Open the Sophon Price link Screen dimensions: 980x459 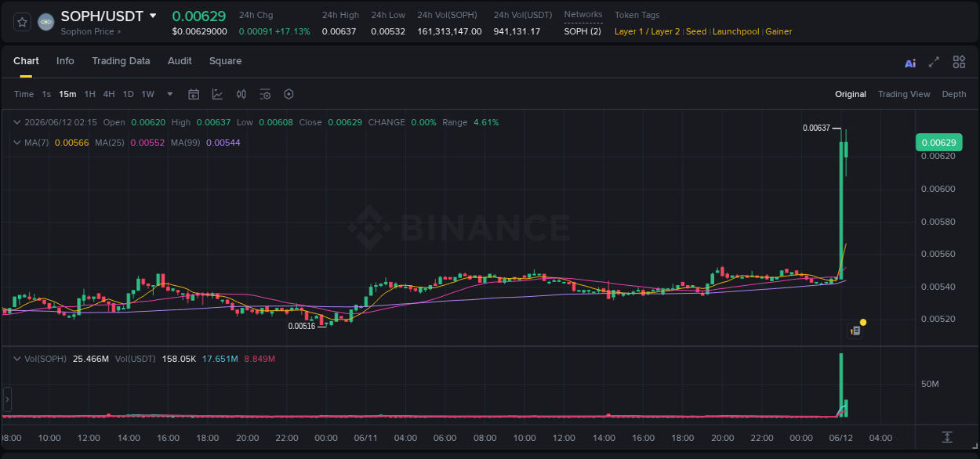click(91, 32)
